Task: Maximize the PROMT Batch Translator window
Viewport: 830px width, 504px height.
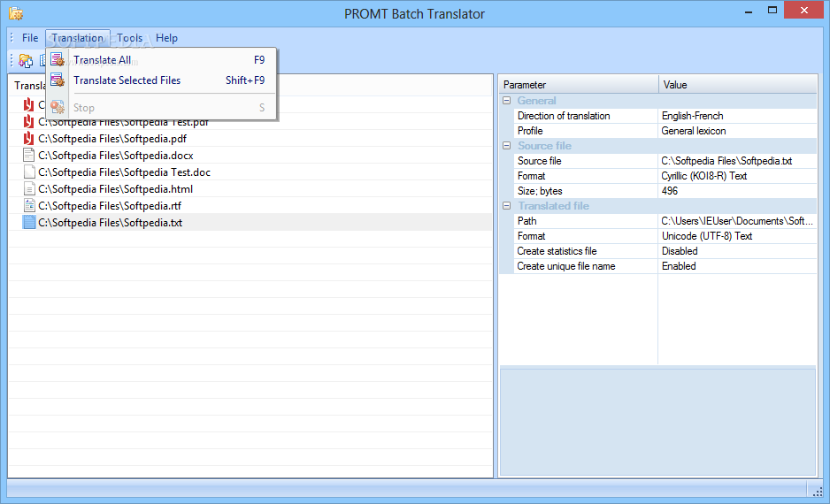Action: click(x=772, y=10)
